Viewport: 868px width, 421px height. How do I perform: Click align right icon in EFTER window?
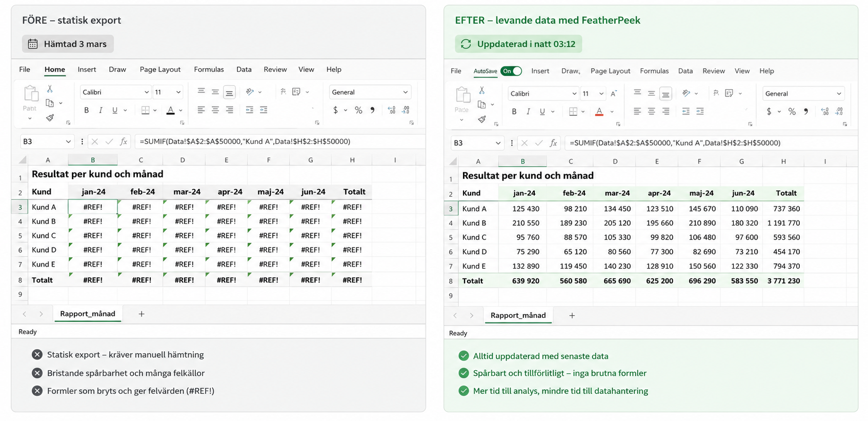pyautogui.click(x=665, y=111)
